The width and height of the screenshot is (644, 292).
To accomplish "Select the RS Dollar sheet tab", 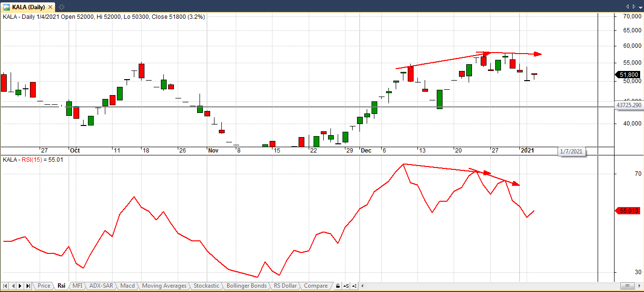I will [x=285, y=286].
